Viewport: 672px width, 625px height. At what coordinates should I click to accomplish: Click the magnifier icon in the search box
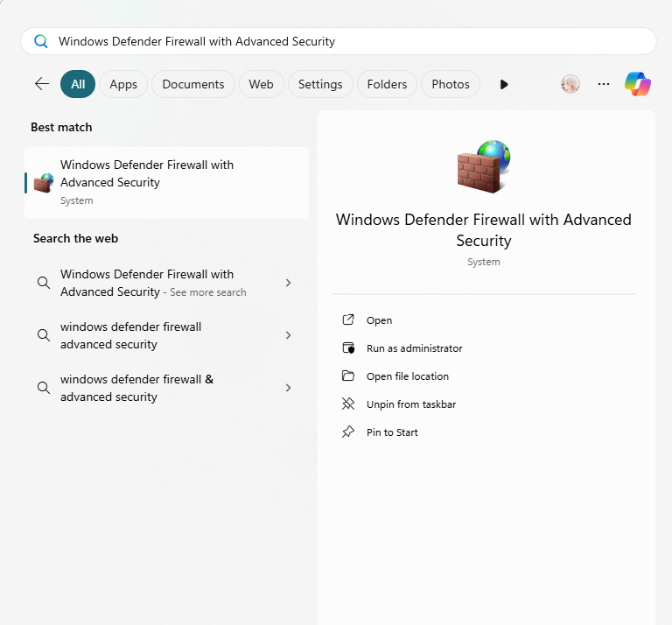click(x=41, y=42)
